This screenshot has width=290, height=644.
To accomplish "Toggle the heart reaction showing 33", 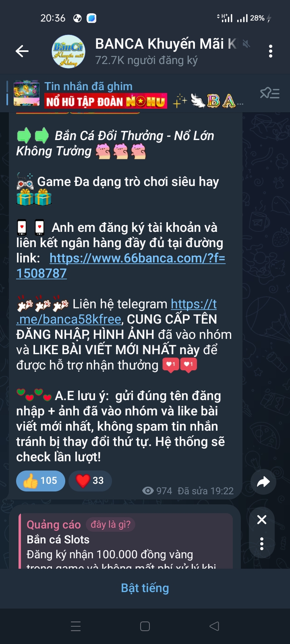I will click(x=90, y=481).
